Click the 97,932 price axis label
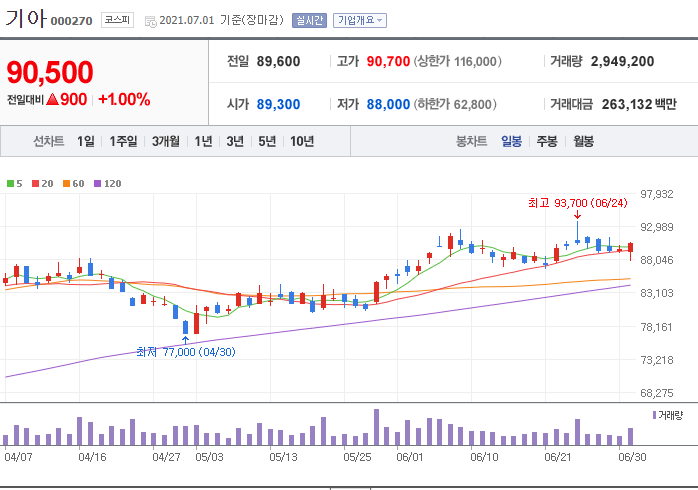Screen dimensions: 698x490 coord(657,194)
